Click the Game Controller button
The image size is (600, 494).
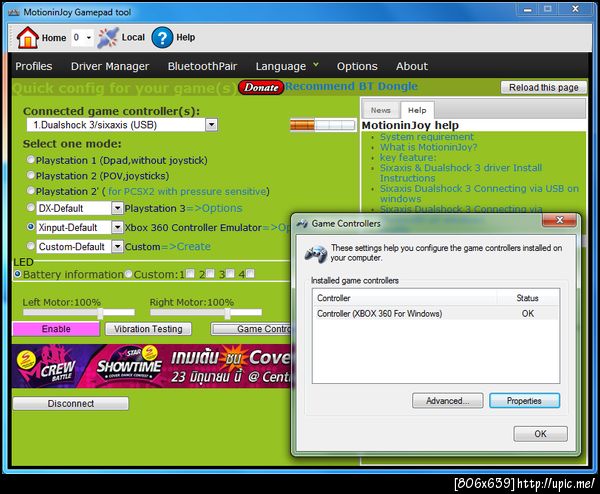tap(252, 329)
